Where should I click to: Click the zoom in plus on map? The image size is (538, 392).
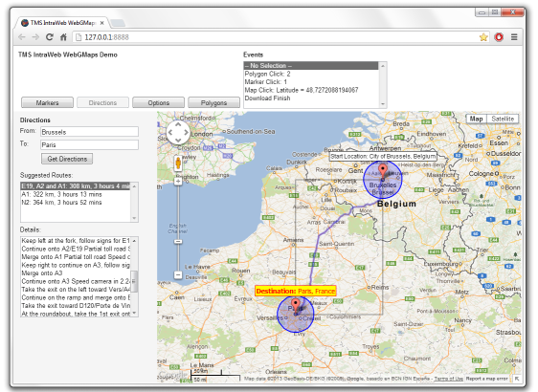(x=178, y=181)
